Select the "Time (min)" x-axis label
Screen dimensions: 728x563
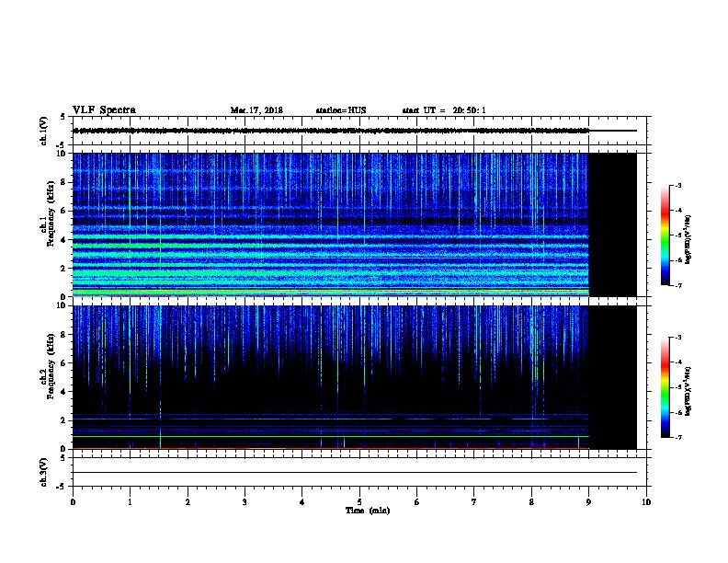click(x=368, y=511)
